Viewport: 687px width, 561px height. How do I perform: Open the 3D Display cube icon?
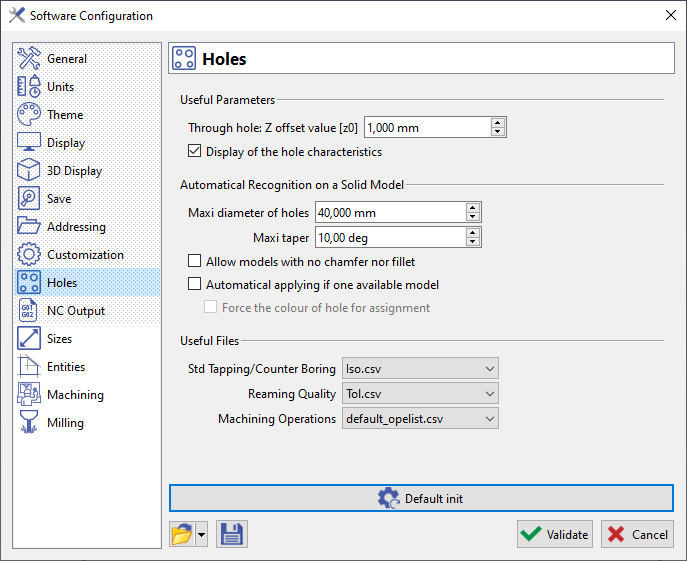point(29,171)
